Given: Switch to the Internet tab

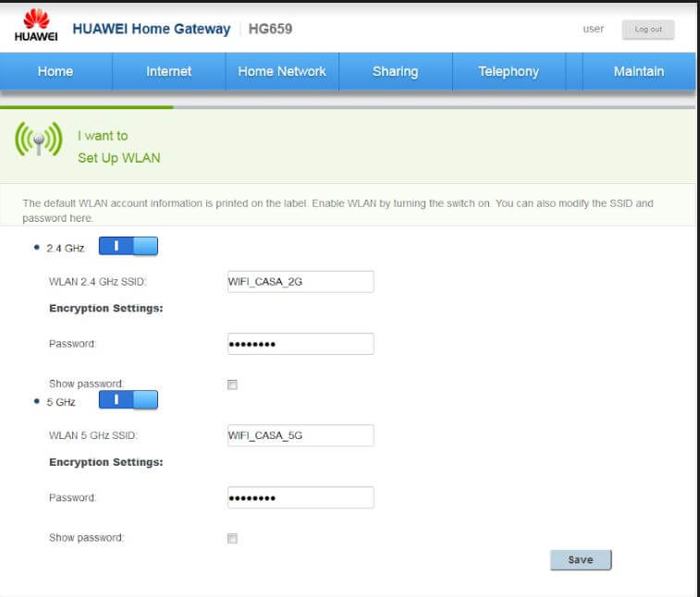Looking at the screenshot, I should tap(168, 71).
